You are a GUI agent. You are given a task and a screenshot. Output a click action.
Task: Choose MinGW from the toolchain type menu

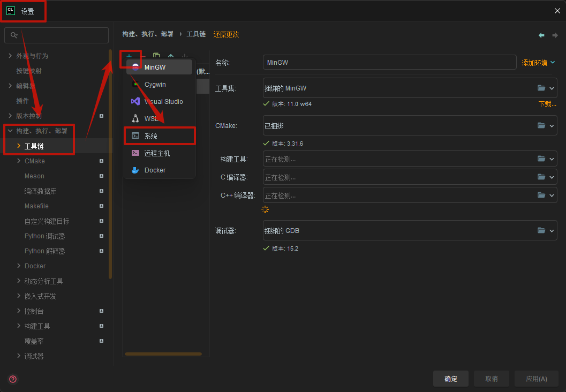coord(159,67)
